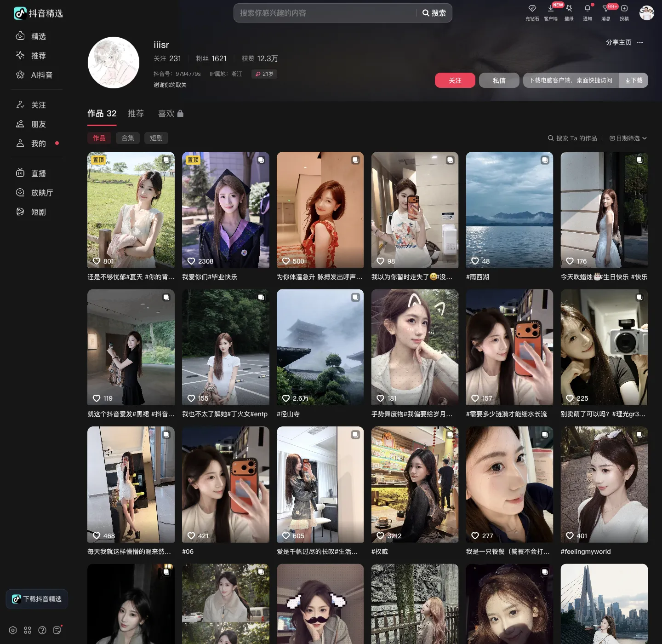The height and width of the screenshot is (644, 662).
Task: Select the 合集 filter chip
Action: pos(128,138)
